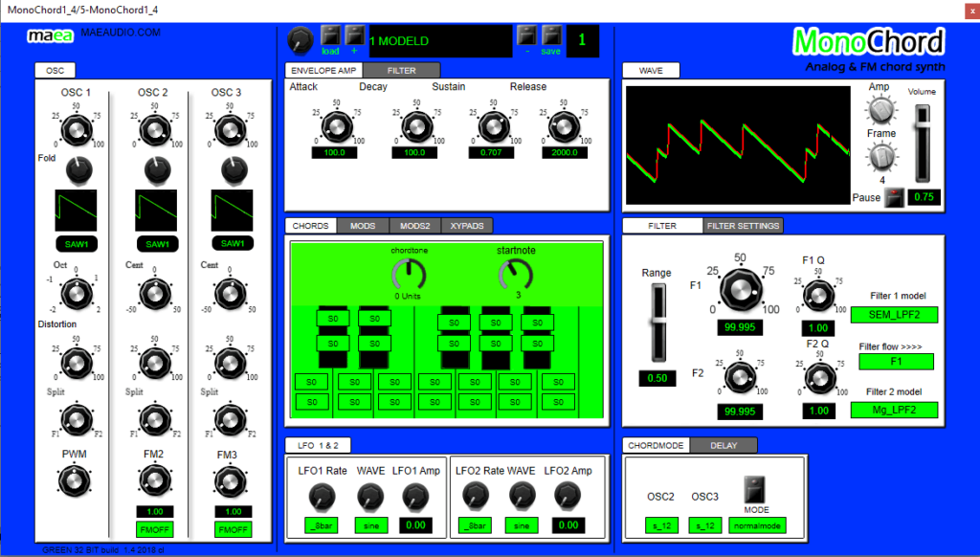Click the next preset plus button
The height and width of the screenshot is (557, 980).
[x=354, y=36]
